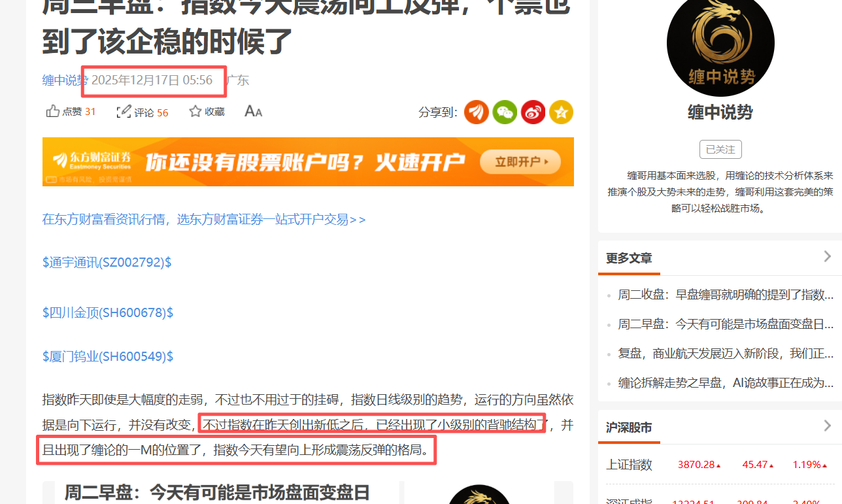Open the 上证指数 index row
This screenshot has height=504, width=842.
point(720,464)
